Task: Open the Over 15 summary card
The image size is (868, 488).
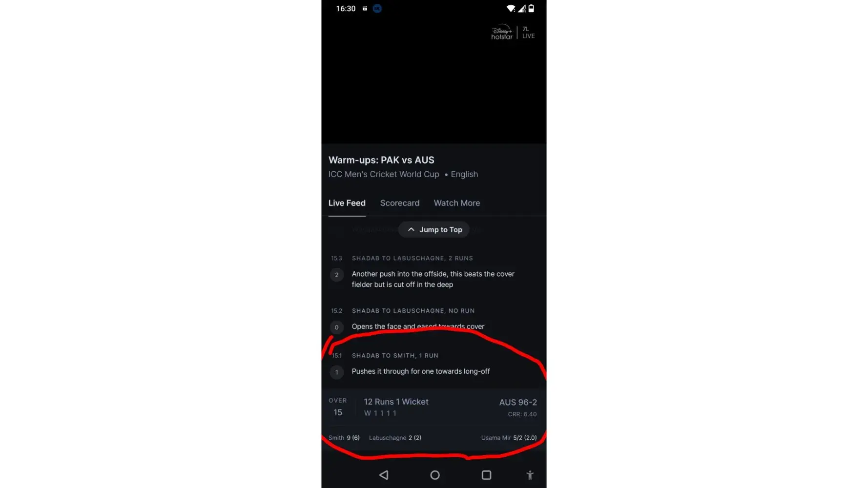Action: coord(434,407)
